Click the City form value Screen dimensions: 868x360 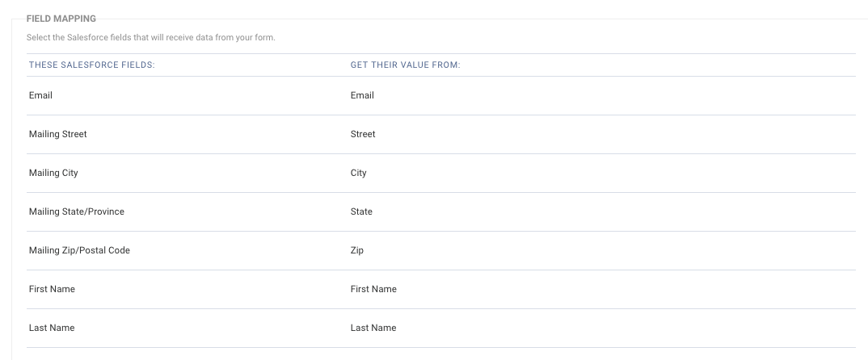(x=358, y=173)
